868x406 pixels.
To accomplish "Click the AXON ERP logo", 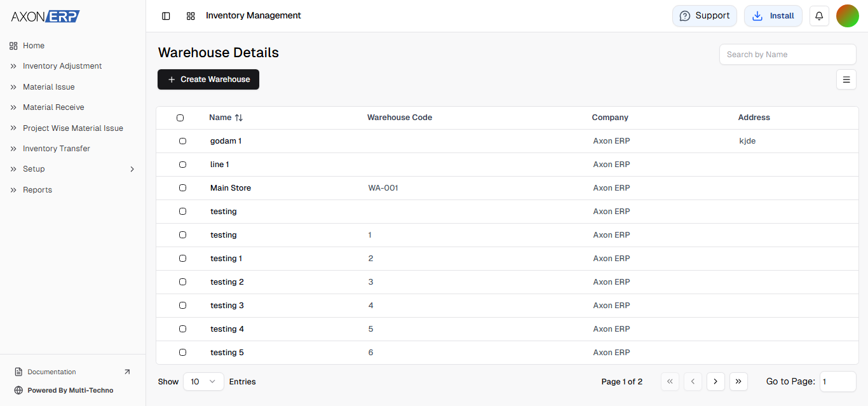I will [x=45, y=17].
